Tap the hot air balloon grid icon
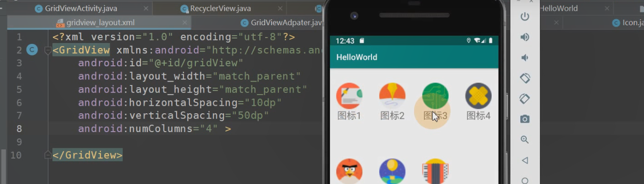This screenshot has height=184, width=644. [392, 171]
